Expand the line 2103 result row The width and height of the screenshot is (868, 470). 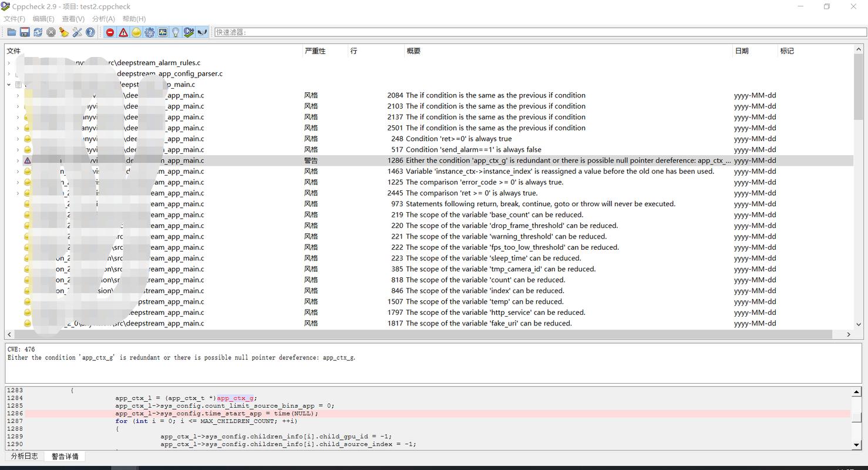point(18,106)
